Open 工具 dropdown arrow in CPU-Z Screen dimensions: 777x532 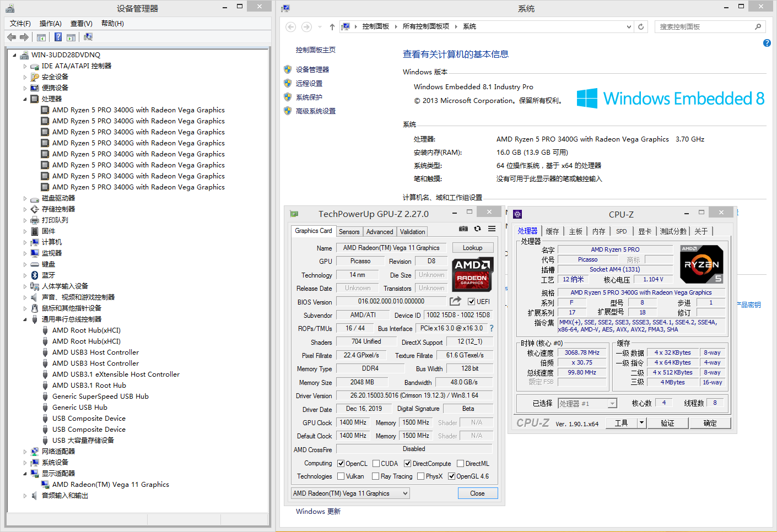[x=641, y=423]
